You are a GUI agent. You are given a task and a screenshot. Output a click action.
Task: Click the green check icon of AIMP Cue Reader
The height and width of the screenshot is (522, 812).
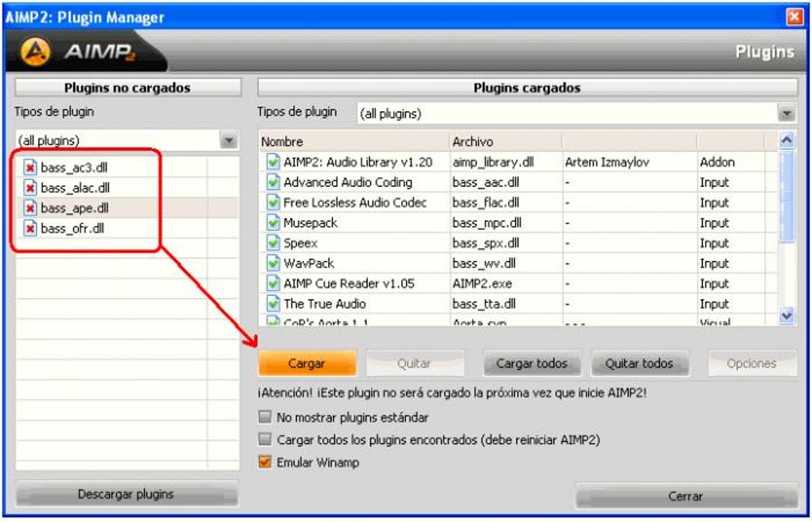coord(273,283)
